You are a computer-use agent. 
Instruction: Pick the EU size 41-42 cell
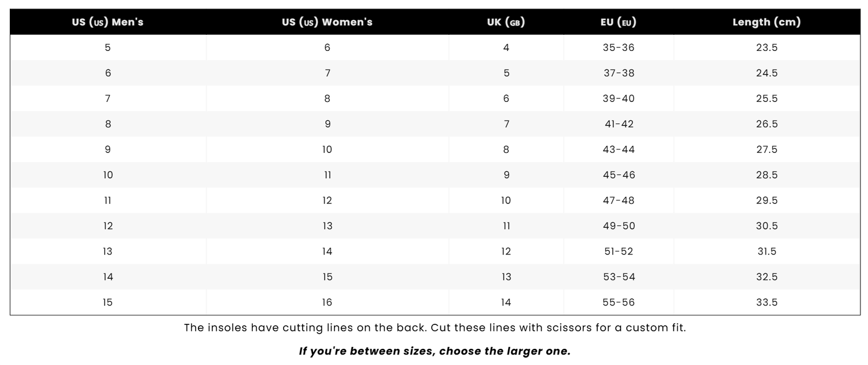point(619,124)
